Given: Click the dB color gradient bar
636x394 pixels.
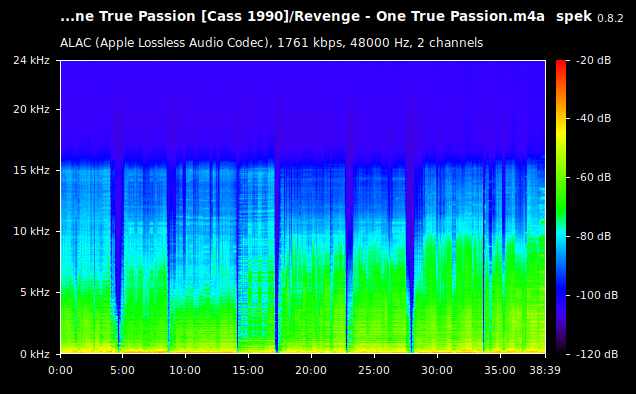Looking at the screenshot, I should point(561,207).
